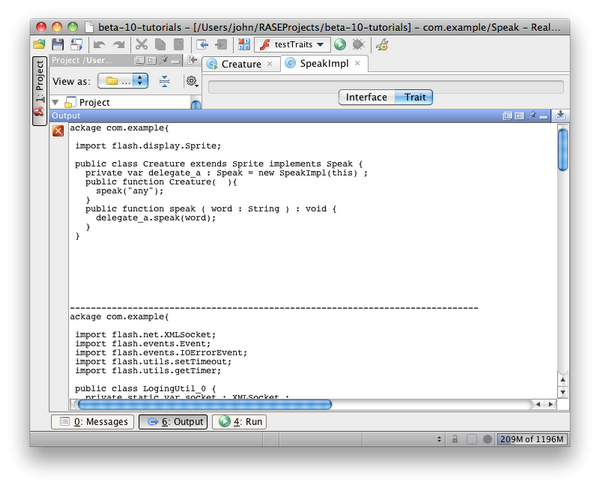Run the testTraits configuration with green play button
Screen dimensions: 600x488
tap(340, 45)
